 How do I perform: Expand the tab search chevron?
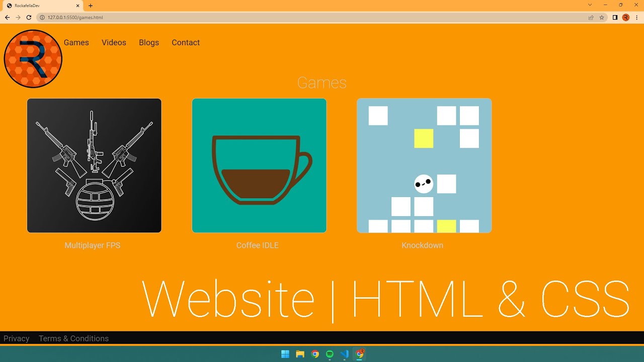590,5
